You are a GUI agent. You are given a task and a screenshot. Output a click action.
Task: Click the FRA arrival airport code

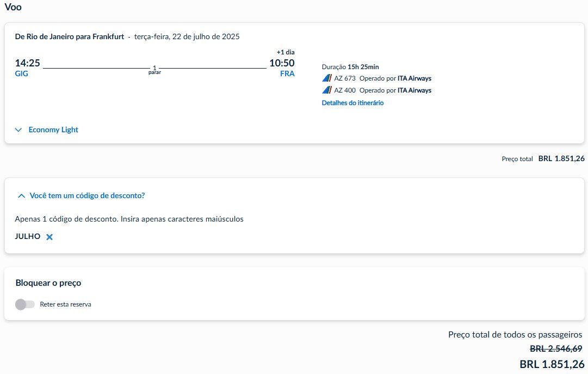click(287, 74)
